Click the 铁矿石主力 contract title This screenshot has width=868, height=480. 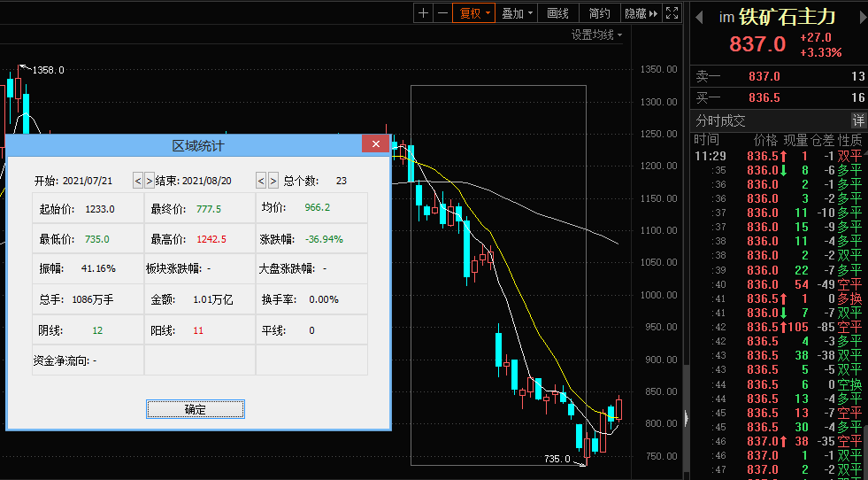click(x=787, y=17)
